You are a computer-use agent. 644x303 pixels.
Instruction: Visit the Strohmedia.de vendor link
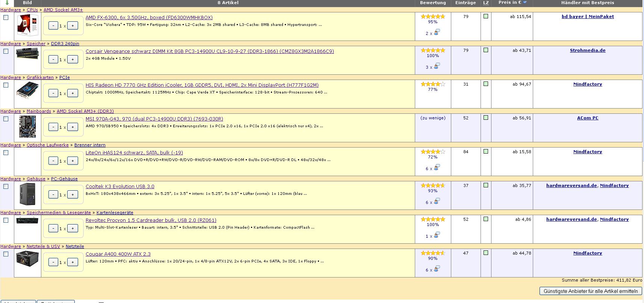588,50
